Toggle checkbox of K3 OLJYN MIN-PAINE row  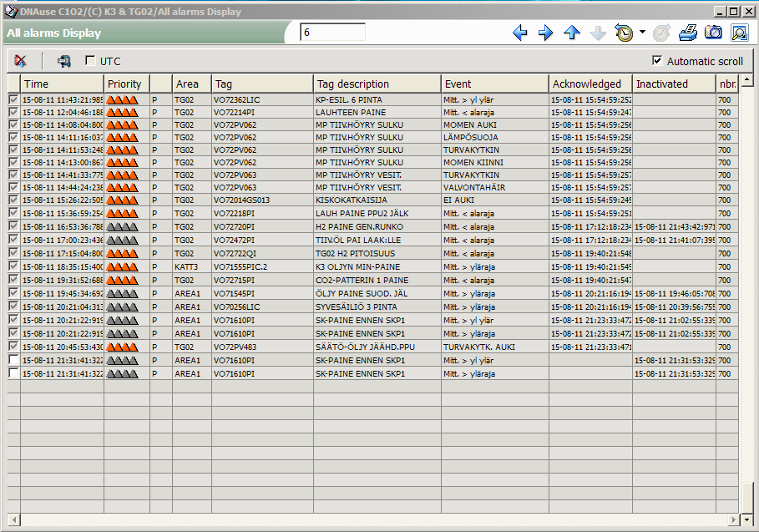click(13, 266)
